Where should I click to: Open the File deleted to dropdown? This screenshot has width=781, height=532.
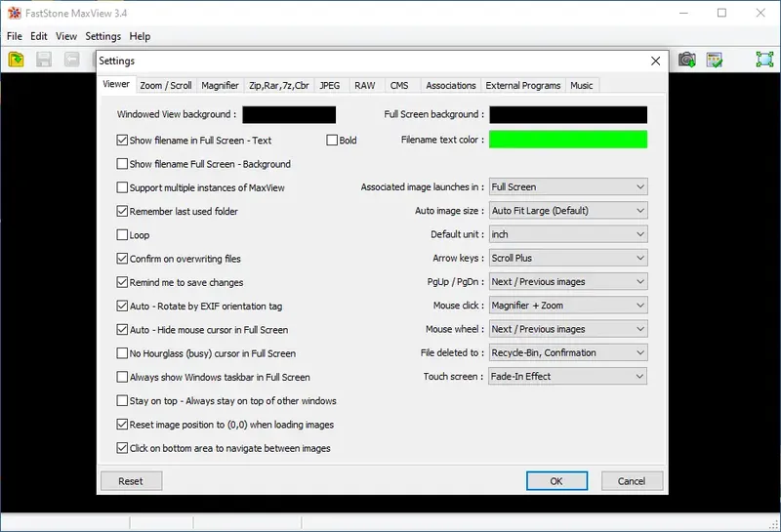click(x=568, y=352)
